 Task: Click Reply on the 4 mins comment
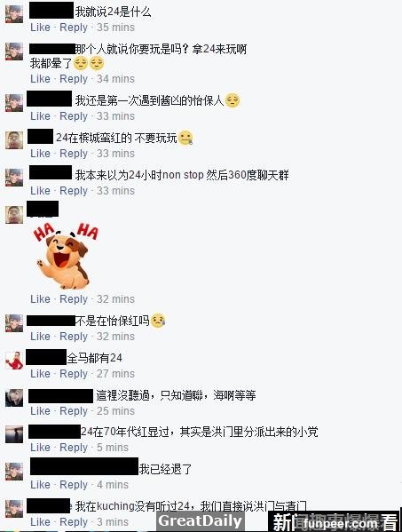click(74, 485)
